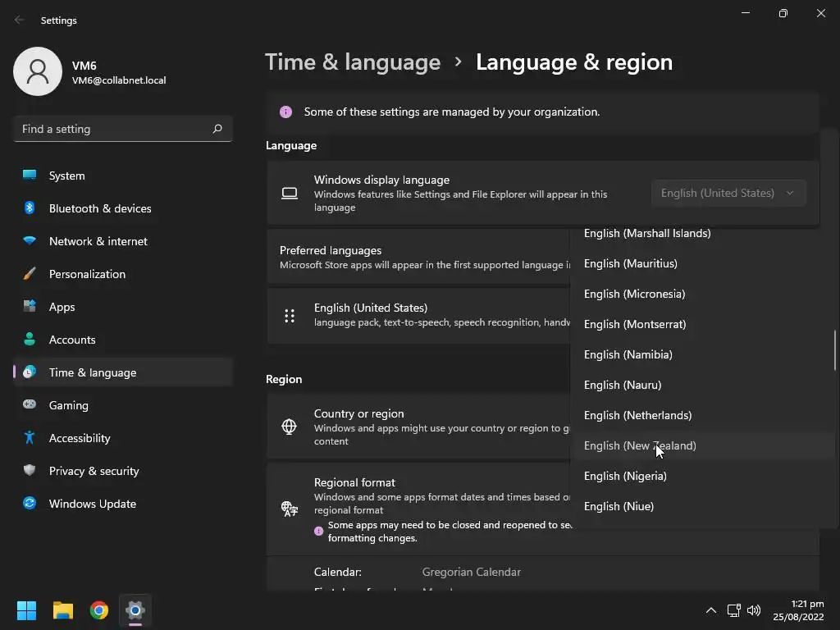Open Windows Update page
This screenshot has height=630, width=840.
(x=123, y=504)
